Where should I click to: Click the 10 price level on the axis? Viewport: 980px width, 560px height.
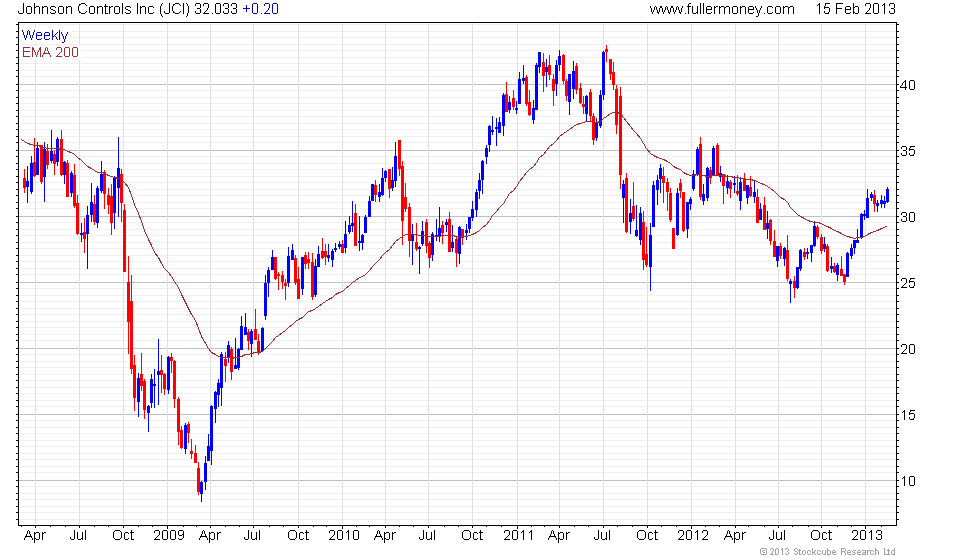click(x=908, y=481)
